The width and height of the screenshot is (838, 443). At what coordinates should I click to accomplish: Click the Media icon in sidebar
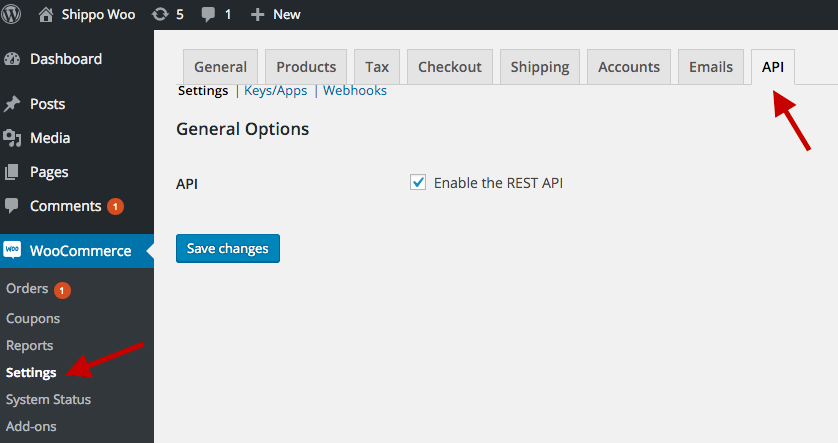tap(12, 138)
